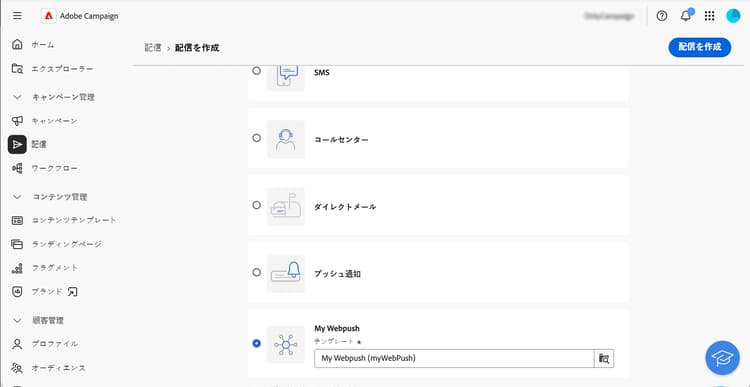The height and width of the screenshot is (387, 750).
Task: Click the ダイレクトメール channel label
Action: [345, 207]
